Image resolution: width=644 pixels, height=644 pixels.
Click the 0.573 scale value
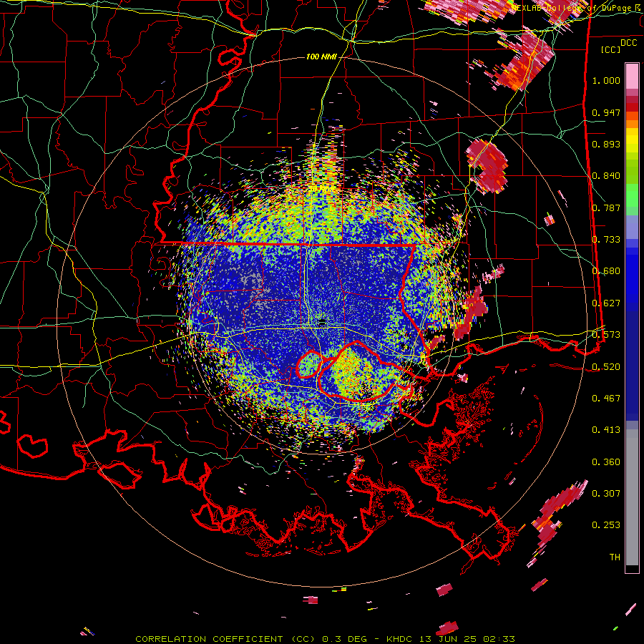pos(606,335)
